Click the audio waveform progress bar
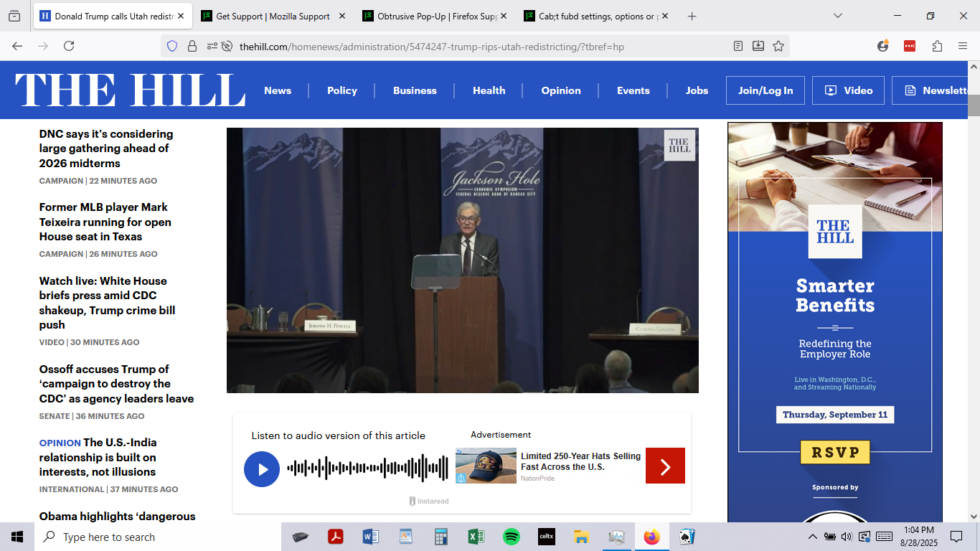This screenshot has width=980, height=551. [x=367, y=468]
